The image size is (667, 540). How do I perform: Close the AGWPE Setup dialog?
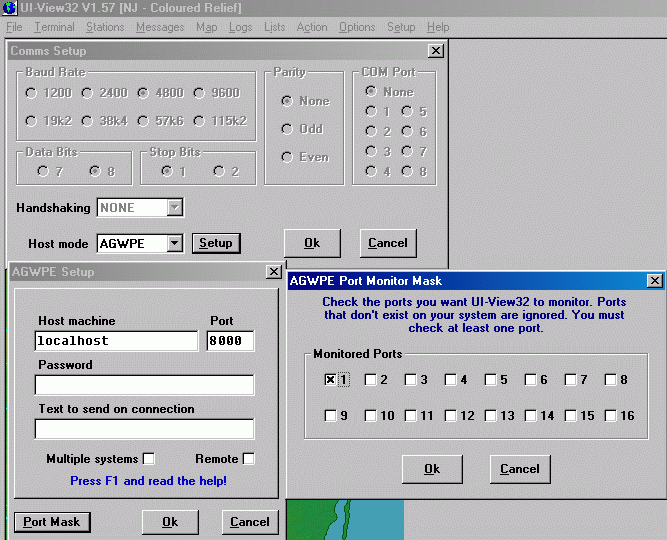pyautogui.click(x=274, y=271)
